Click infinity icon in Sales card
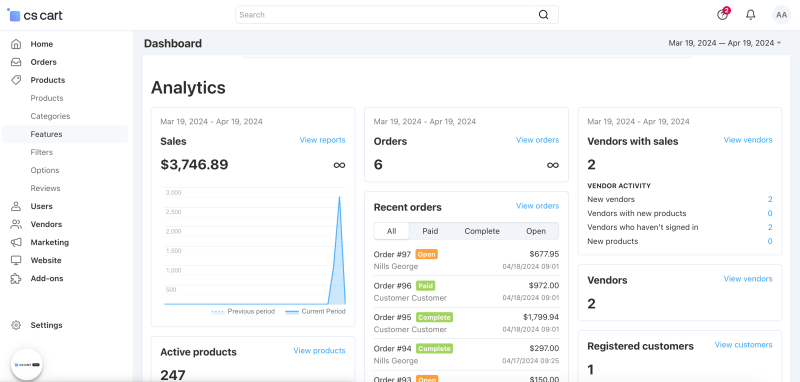The height and width of the screenshot is (382, 800). pyautogui.click(x=339, y=165)
